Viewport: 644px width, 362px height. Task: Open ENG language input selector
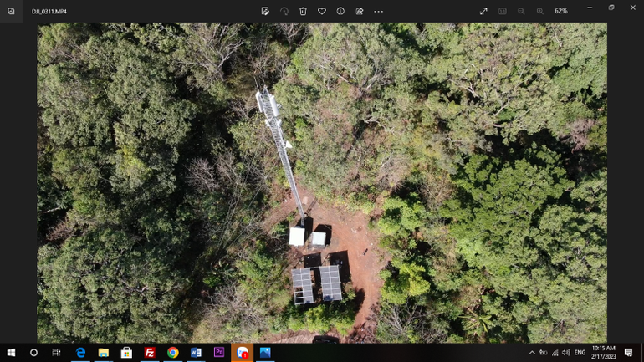point(580,353)
